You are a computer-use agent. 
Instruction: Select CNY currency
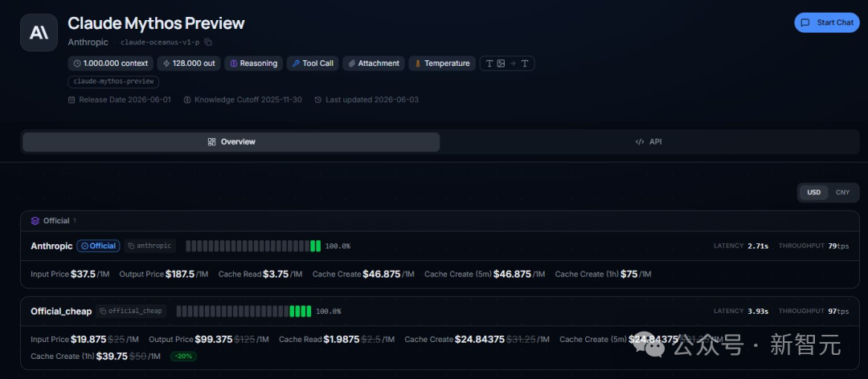click(x=842, y=193)
